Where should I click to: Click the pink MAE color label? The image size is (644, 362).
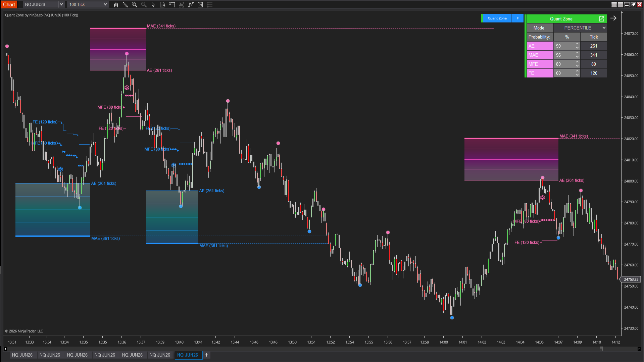pyautogui.click(x=540, y=55)
